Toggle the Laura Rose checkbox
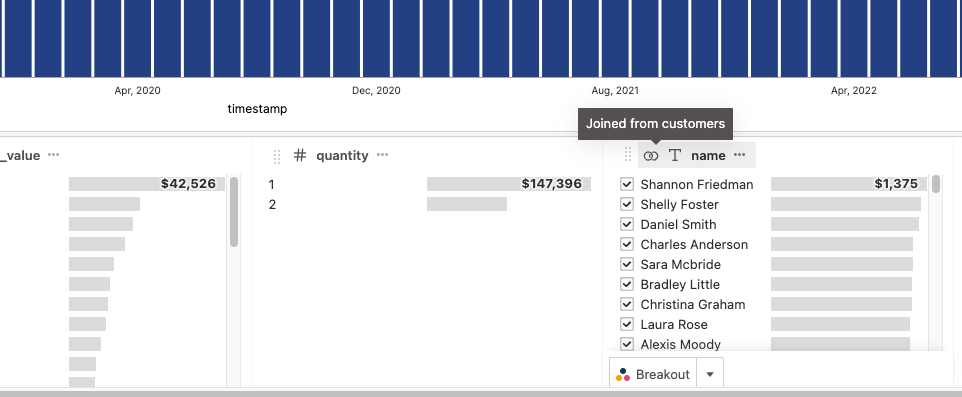The height and width of the screenshot is (397, 962). [626, 324]
